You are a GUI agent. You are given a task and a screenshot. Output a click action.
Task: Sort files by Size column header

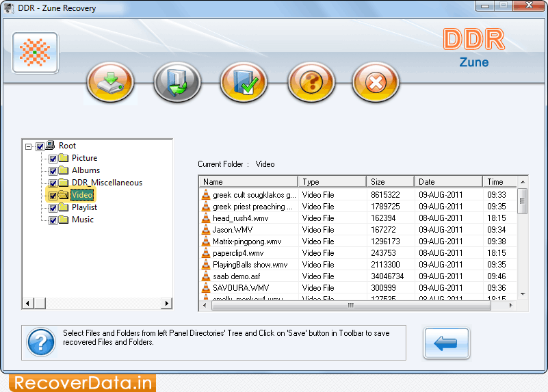pyautogui.click(x=390, y=182)
